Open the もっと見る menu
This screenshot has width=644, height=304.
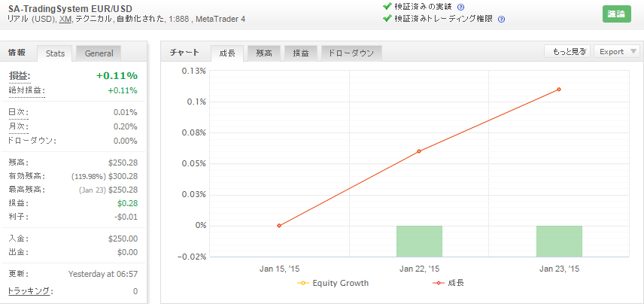[568, 51]
